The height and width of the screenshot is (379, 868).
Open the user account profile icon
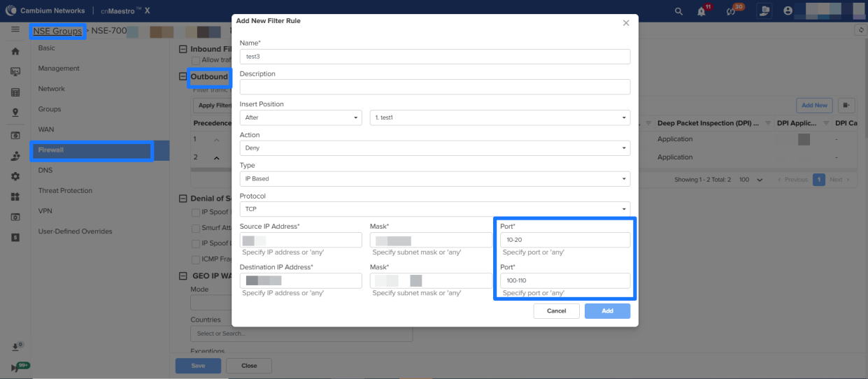pos(788,11)
